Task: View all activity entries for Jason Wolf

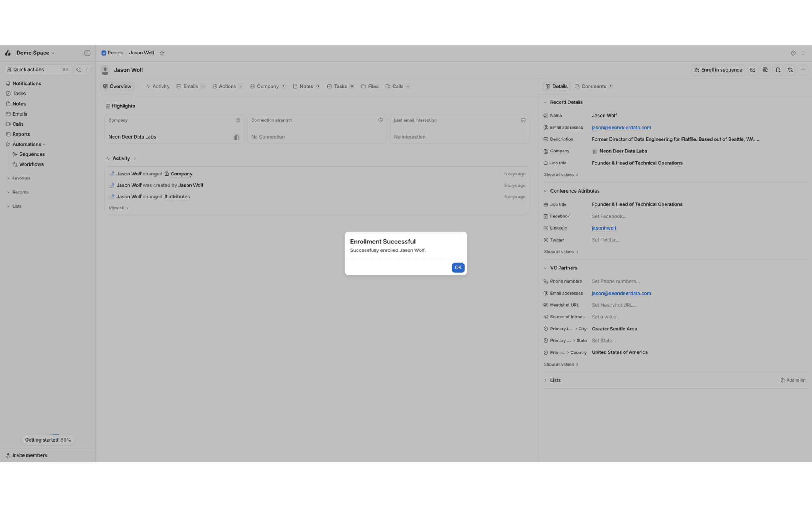Action: coord(118,208)
